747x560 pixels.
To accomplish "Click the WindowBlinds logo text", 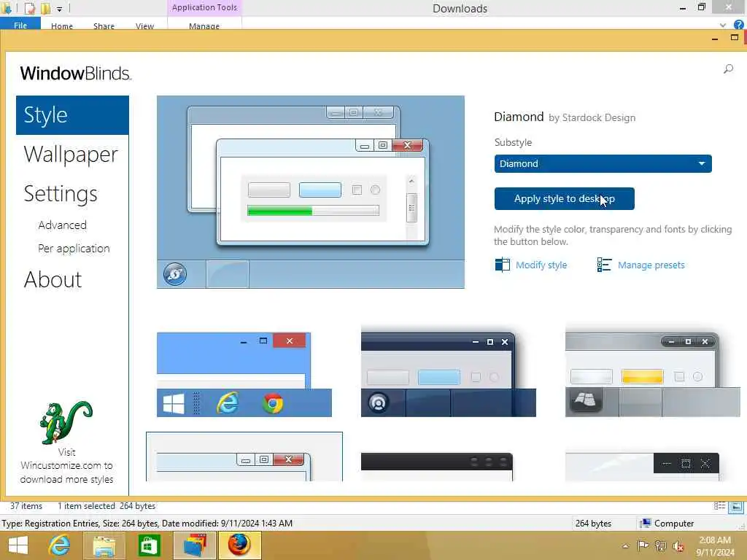I will pos(75,73).
